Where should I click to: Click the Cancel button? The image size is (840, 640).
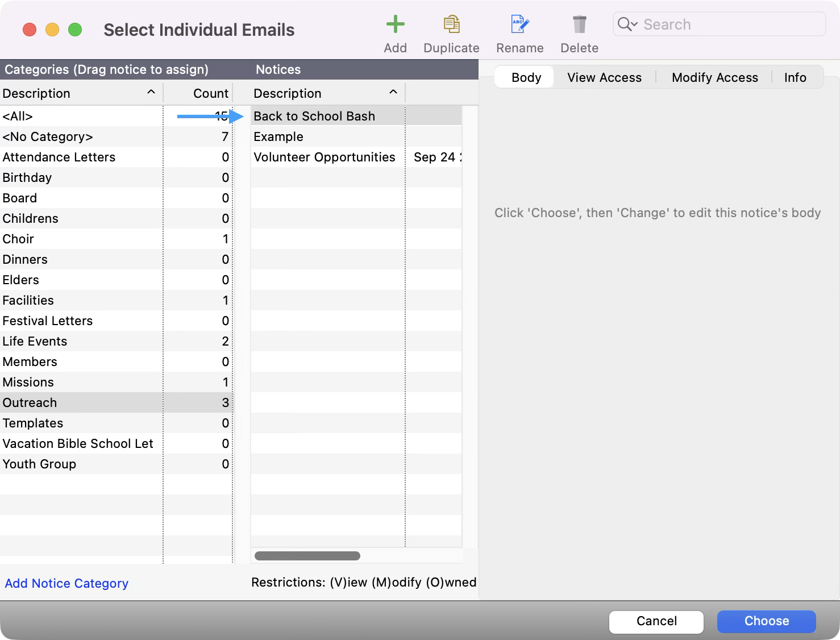point(656,621)
